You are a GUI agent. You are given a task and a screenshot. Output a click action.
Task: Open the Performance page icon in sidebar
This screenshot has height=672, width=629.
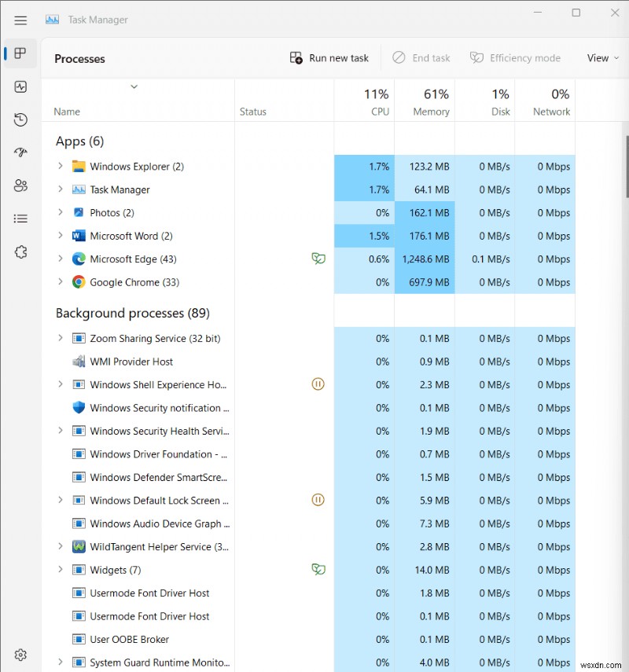[x=20, y=86]
